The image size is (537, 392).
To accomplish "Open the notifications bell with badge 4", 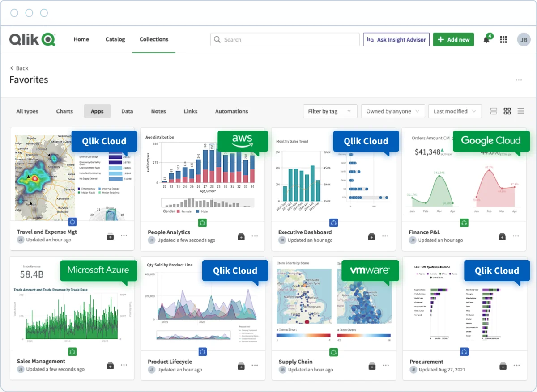I will pos(487,39).
